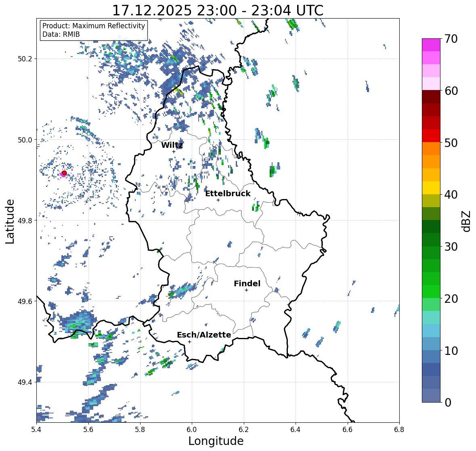Click the 30 tick on the colorbar

tap(451, 246)
